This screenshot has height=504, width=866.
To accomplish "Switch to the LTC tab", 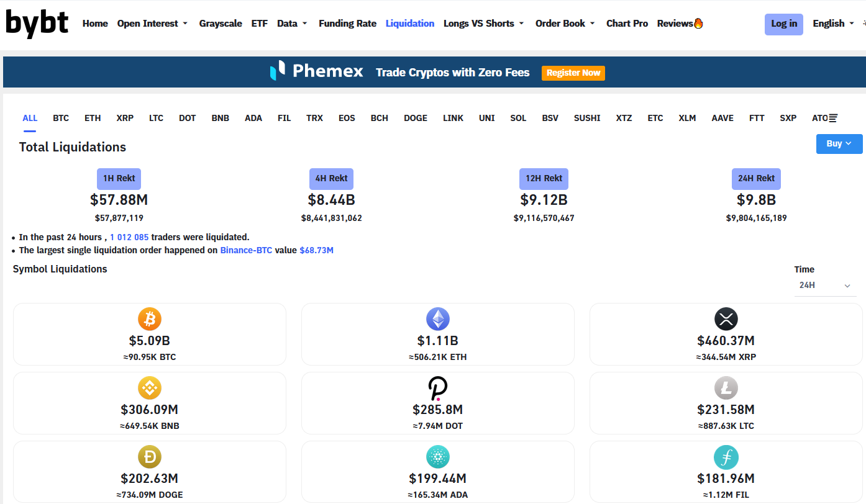I will pyautogui.click(x=157, y=118).
